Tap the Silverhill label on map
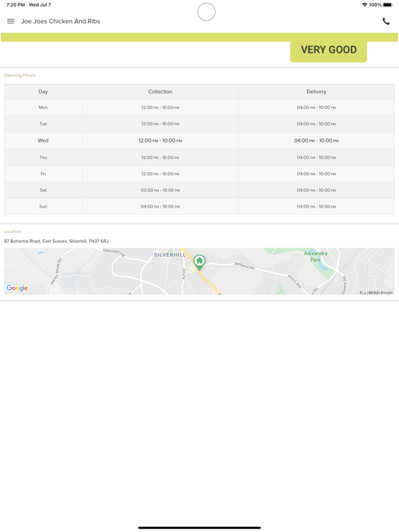The height and width of the screenshot is (532, 399). pyautogui.click(x=170, y=255)
